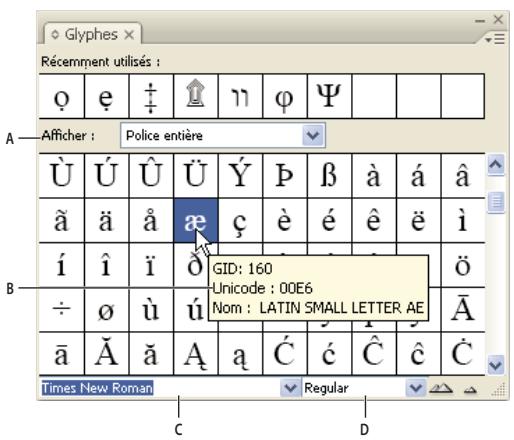Image resolution: width=514 pixels, height=440 pixels.
Task: Select the ë glyph cell
Action: point(419,220)
